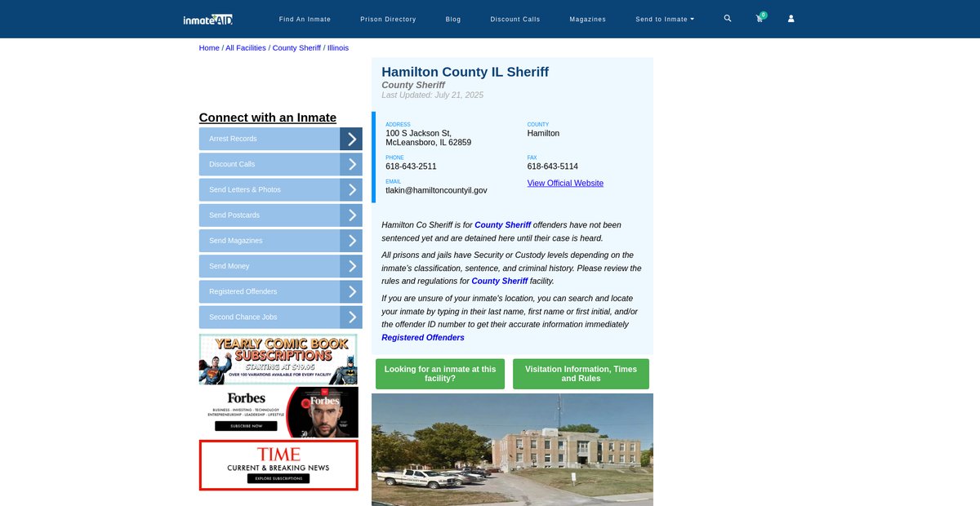
Task: Click the email tlakin@hamiltoncountyil.gov
Action: (436, 190)
